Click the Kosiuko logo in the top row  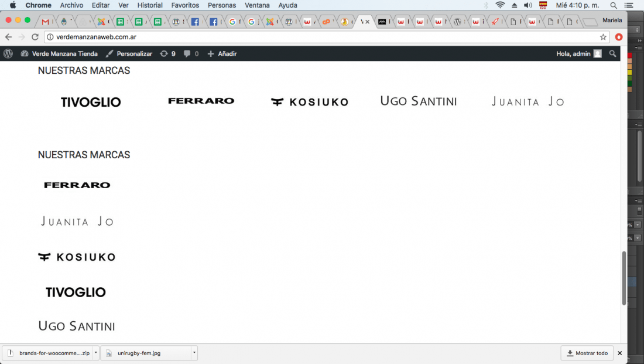click(310, 102)
